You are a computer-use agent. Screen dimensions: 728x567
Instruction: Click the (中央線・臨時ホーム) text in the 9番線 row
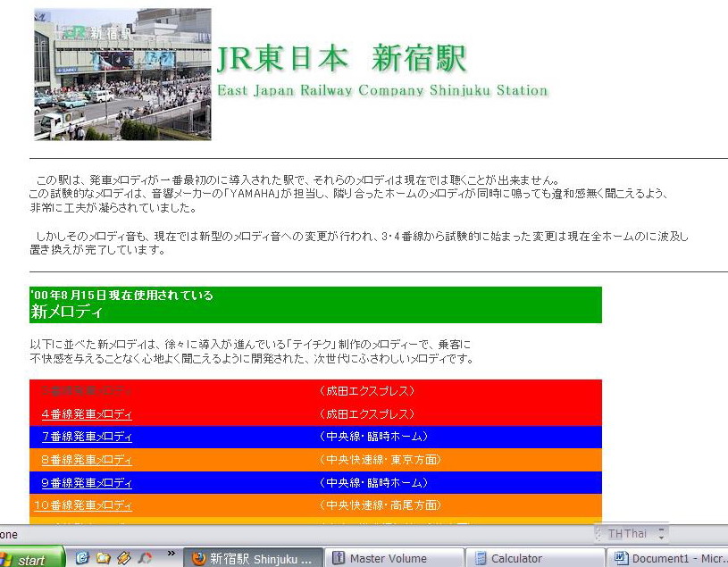point(373,483)
